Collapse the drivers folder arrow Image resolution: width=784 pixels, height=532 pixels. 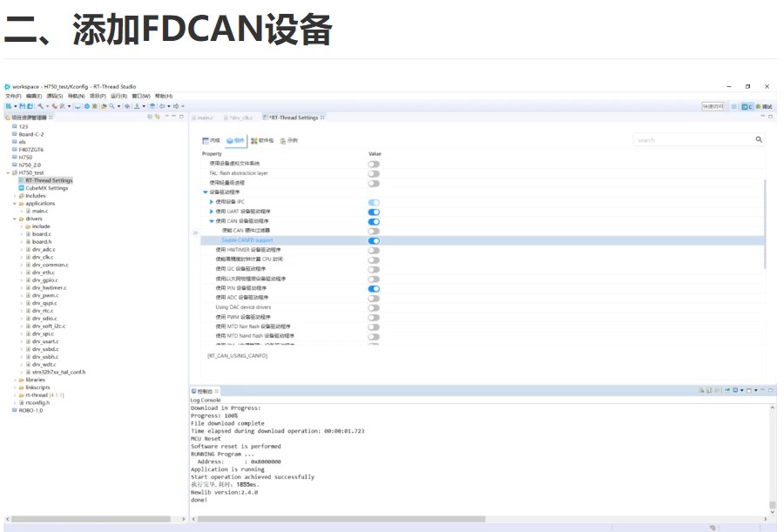[14, 219]
